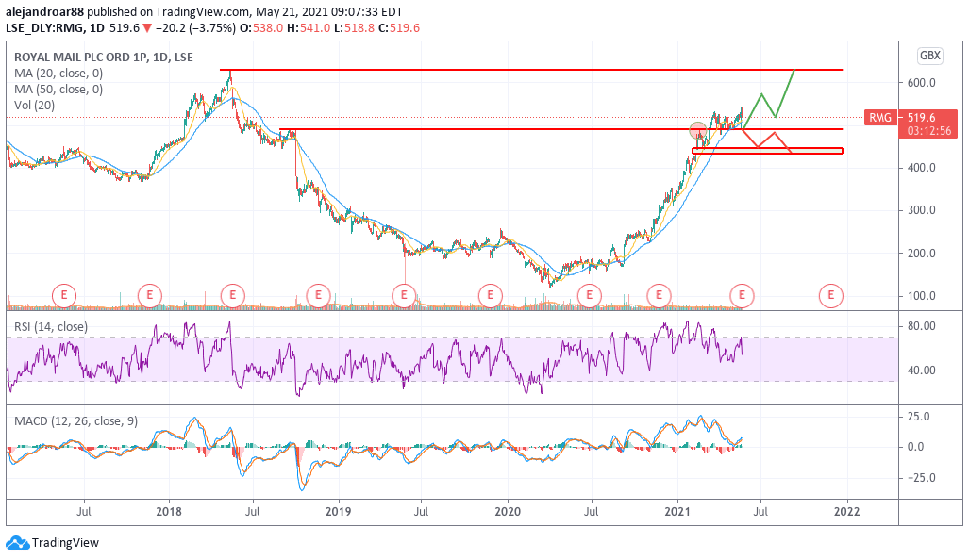Image resolution: width=969 pixels, height=560 pixels.
Task: Open the GBX currency selector
Action: [930, 56]
